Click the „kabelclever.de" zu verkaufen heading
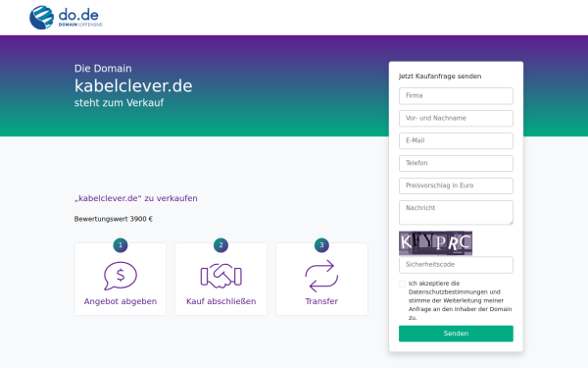The height and width of the screenshot is (368, 588). (x=136, y=198)
